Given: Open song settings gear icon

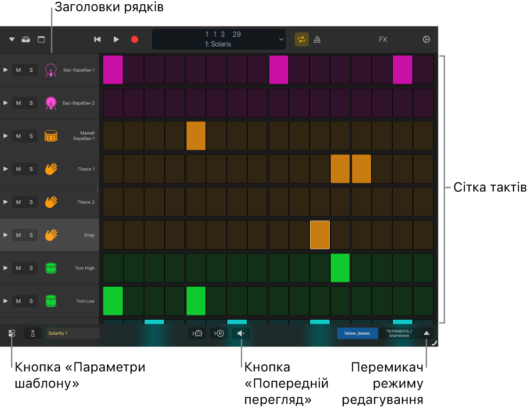Looking at the screenshot, I should (426, 39).
